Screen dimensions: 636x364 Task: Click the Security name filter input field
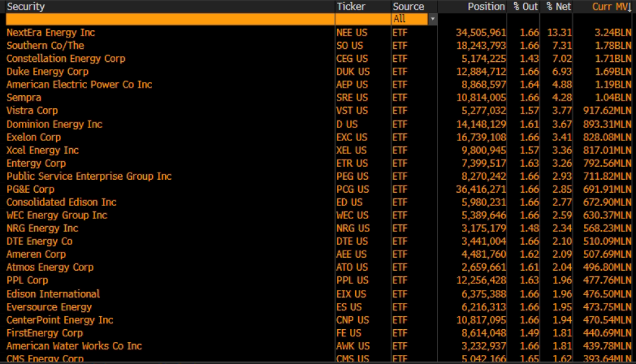click(x=169, y=19)
